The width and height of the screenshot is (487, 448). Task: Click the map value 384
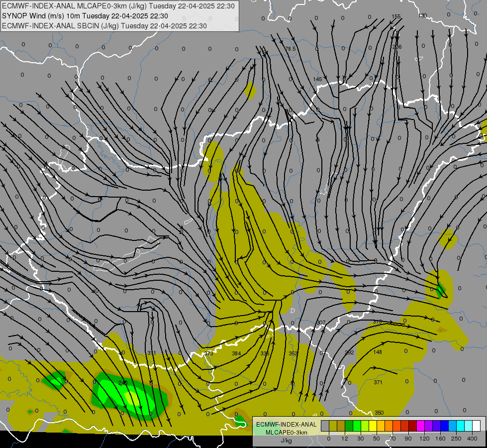pos(236,353)
